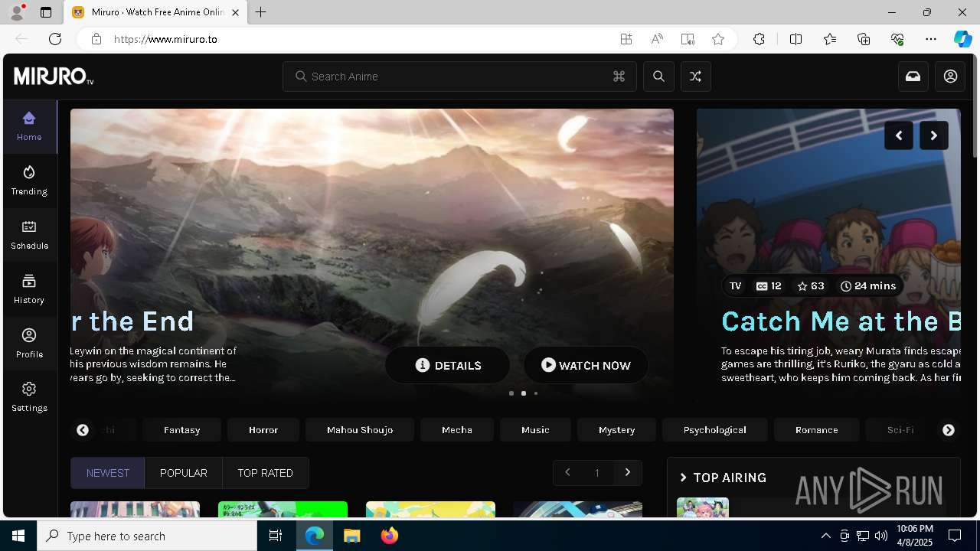
Task: Filter by Romance genre
Action: click(817, 430)
